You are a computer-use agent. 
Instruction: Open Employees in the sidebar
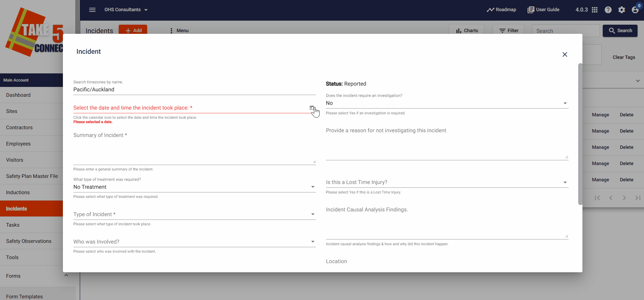click(x=31, y=144)
